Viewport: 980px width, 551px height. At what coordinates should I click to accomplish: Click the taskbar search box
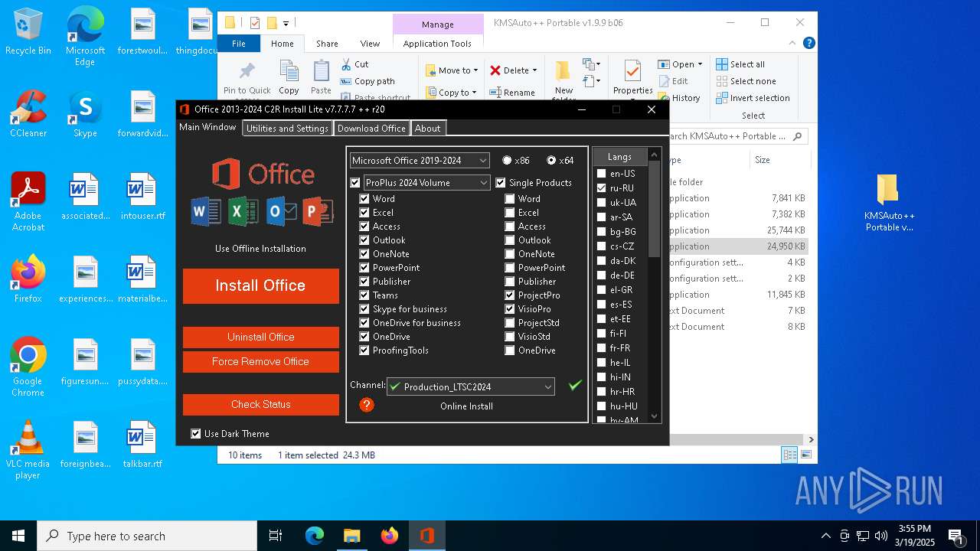(x=147, y=536)
